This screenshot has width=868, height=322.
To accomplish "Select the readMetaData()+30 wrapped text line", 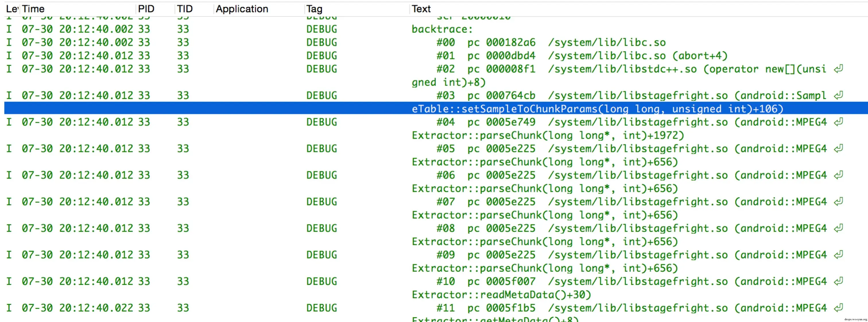I will click(x=501, y=295).
